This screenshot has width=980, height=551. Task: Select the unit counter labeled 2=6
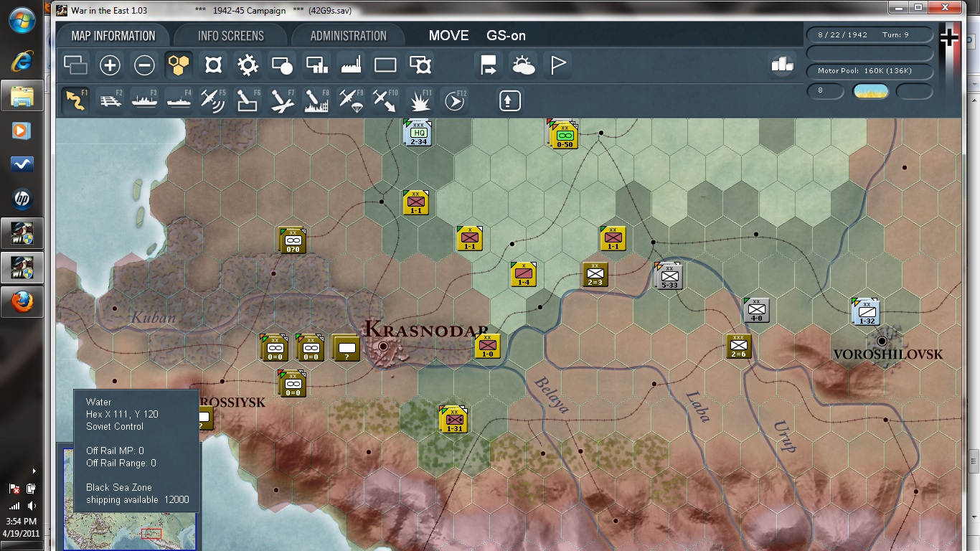click(x=738, y=347)
